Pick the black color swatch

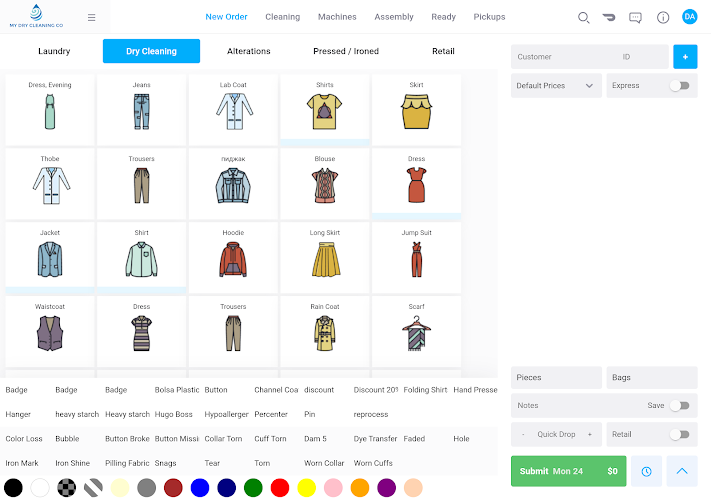[x=13, y=488]
